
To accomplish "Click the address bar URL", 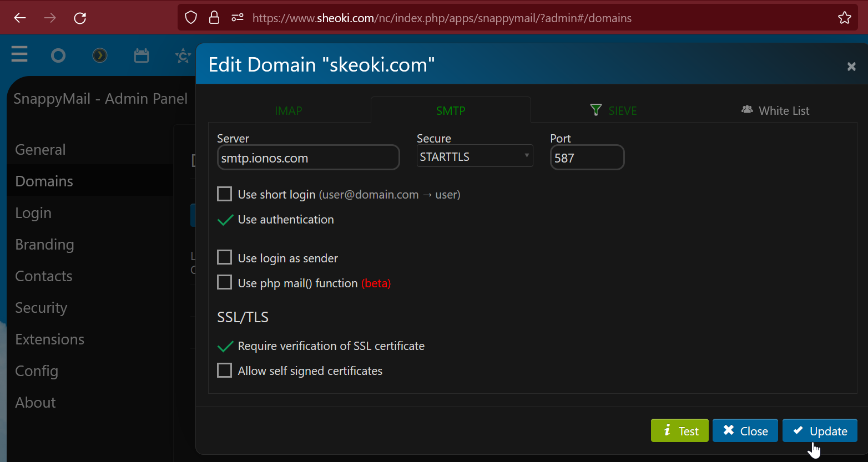I will [442, 18].
